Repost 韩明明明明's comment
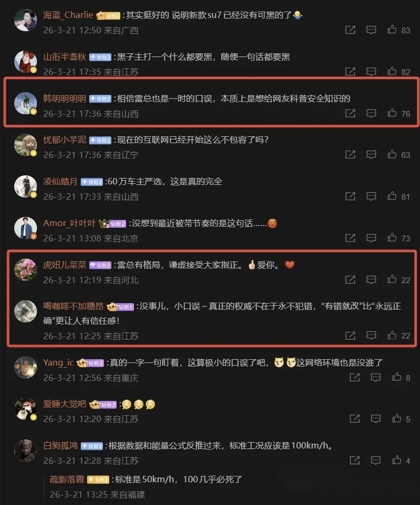The image size is (420, 505). [x=350, y=113]
